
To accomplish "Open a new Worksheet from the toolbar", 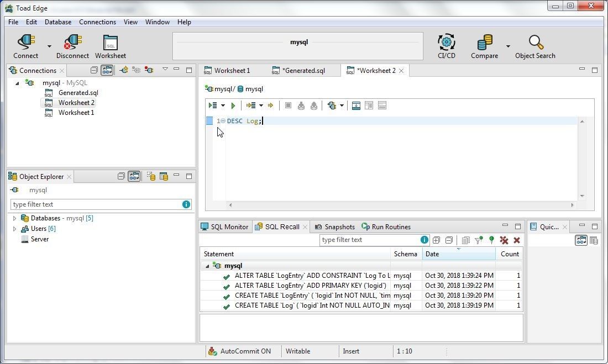I will [111, 46].
